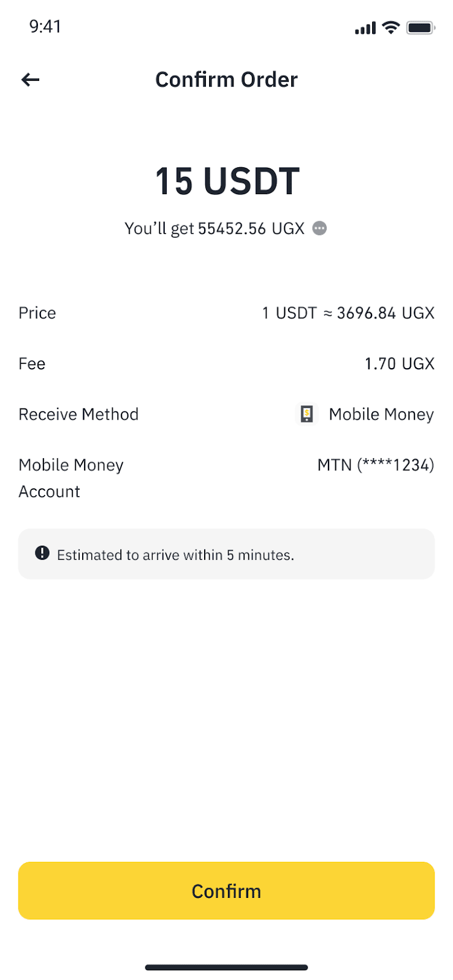Click the 1.70 UGX fee value
453x980 pixels.
click(399, 364)
